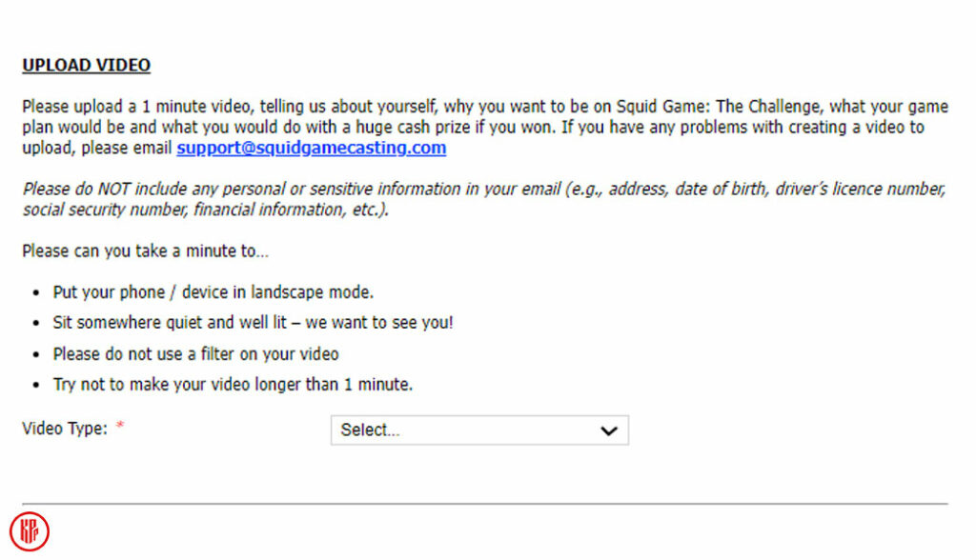Image resolution: width=976 pixels, height=560 pixels.
Task: Click the chevron arrow in Video Type select
Action: [608, 430]
